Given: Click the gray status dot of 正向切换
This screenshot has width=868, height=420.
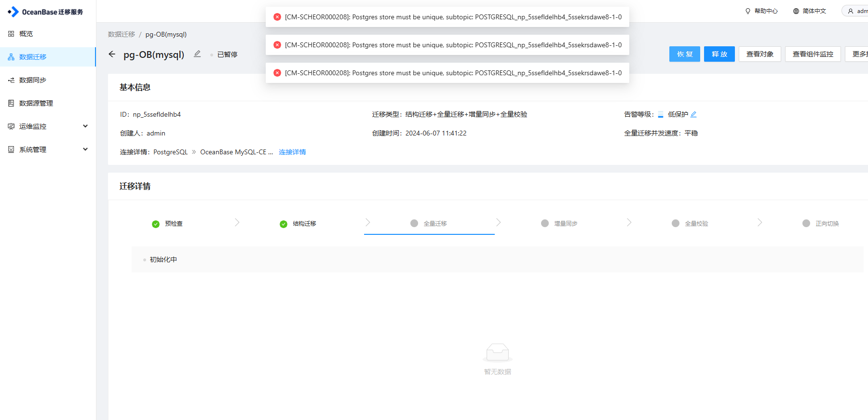Looking at the screenshot, I should coord(806,223).
